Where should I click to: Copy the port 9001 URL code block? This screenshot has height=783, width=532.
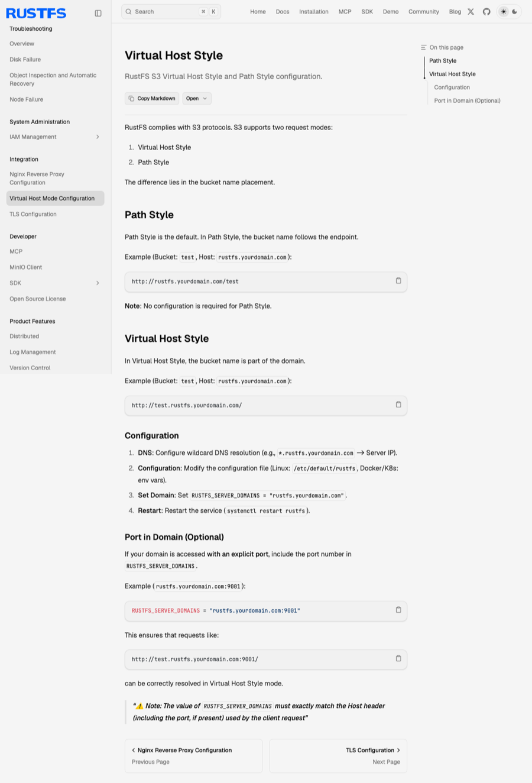click(x=398, y=658)
